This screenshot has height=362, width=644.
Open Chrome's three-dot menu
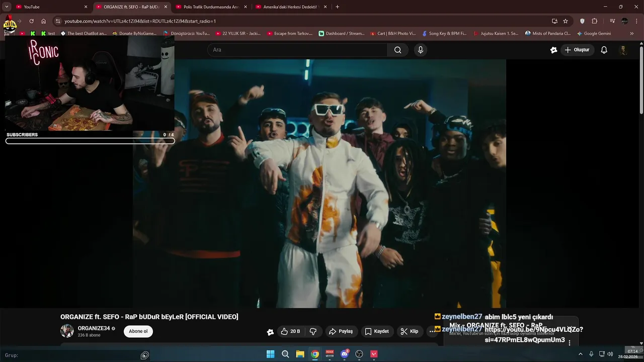point(637,21)
